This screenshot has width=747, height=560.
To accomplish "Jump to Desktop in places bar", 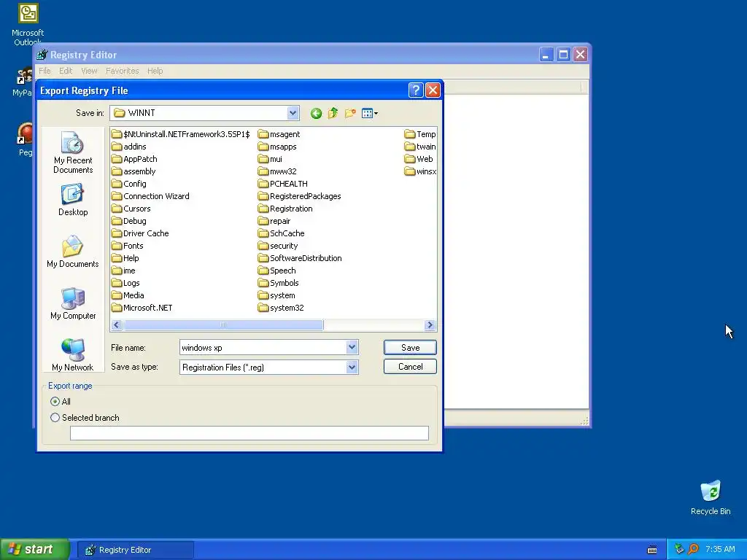I will point(73,201).
